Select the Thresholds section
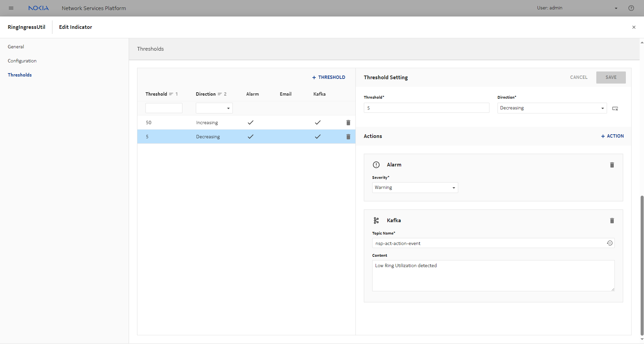 [20, 75]
